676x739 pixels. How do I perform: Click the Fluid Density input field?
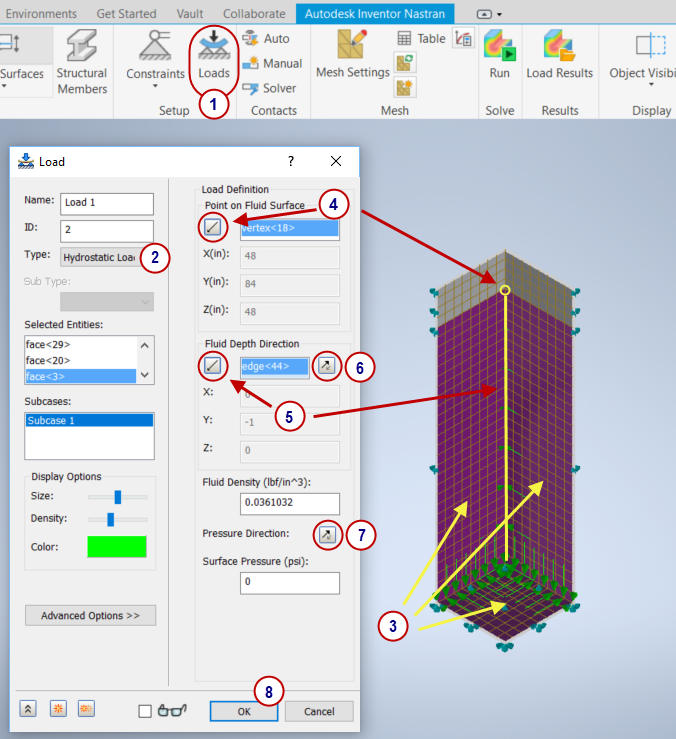point(289,503)
